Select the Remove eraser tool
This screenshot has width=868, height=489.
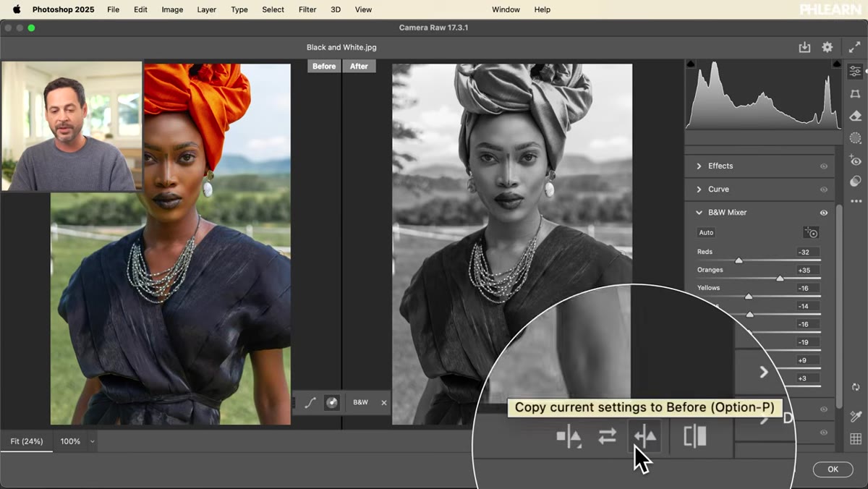[856, 116]
